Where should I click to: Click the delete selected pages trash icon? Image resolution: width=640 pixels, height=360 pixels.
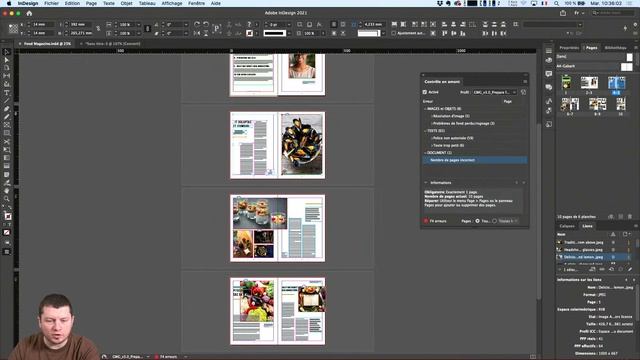pyautogui.click(x=630, y=216)
